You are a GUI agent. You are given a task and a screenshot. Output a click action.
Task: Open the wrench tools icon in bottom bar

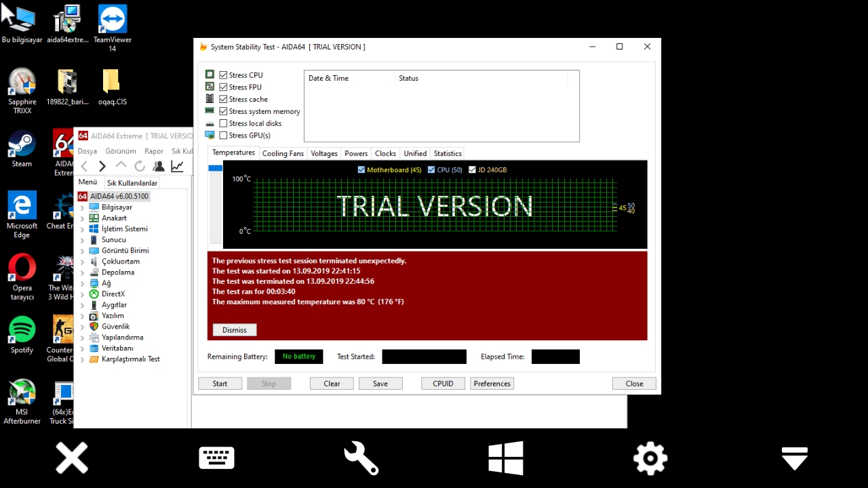(361, 458)
